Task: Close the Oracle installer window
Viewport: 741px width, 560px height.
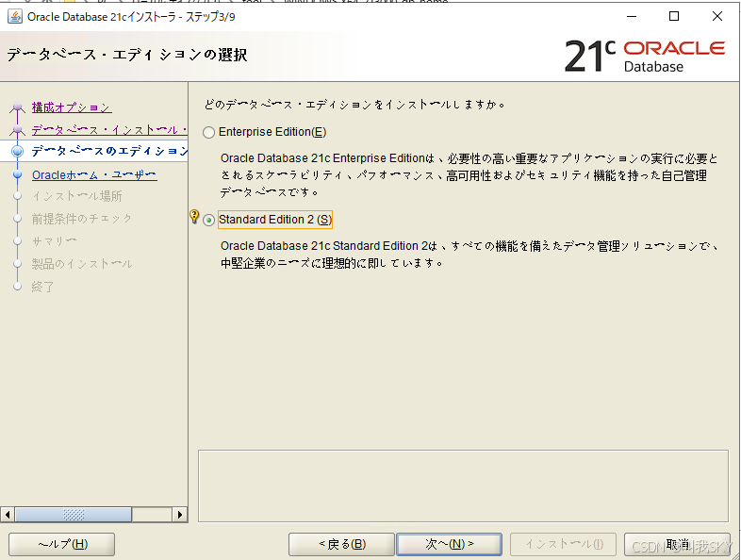Action: click(x=716, y=16)
